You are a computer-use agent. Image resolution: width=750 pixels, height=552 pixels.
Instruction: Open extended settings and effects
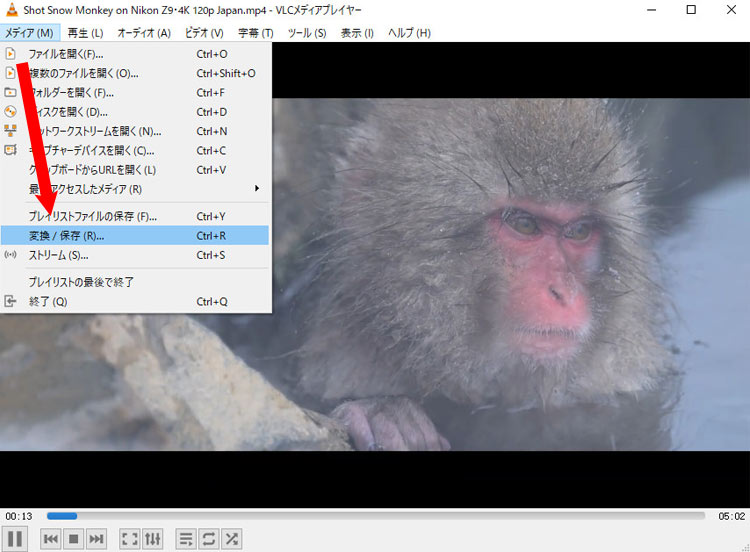click(x=152, y=539)
